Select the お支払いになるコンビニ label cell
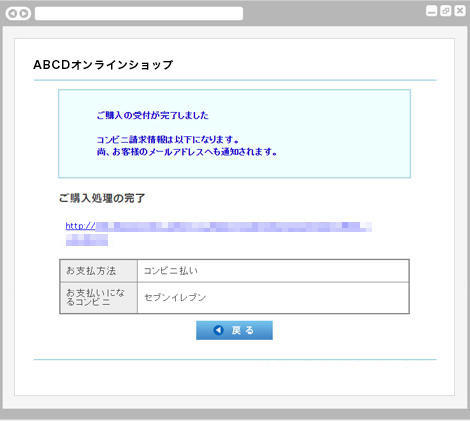 [99, 298]
